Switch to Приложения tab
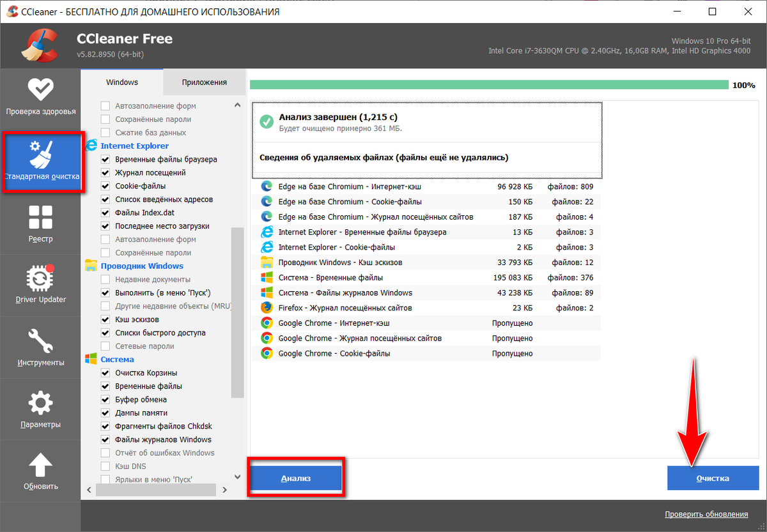This screenshot has width=767, height=532. pyautogui.click(x=204, y=82)
